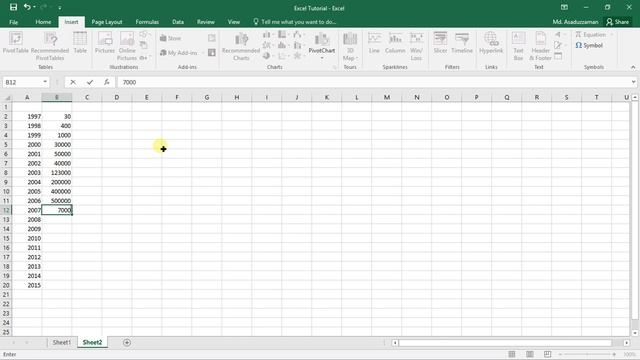This screenshot has height=360, width=640.
Task: Switch to the Review tab
Action: (206, 22)
